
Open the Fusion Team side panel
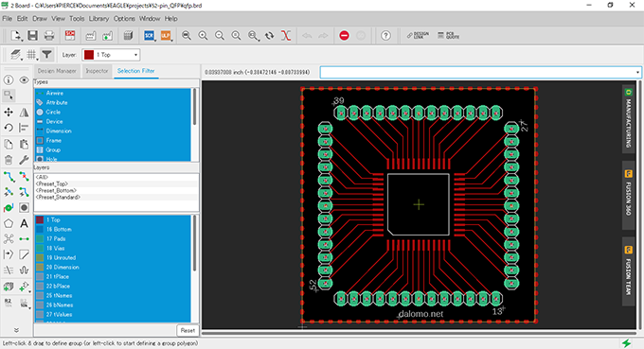point(629,270)
